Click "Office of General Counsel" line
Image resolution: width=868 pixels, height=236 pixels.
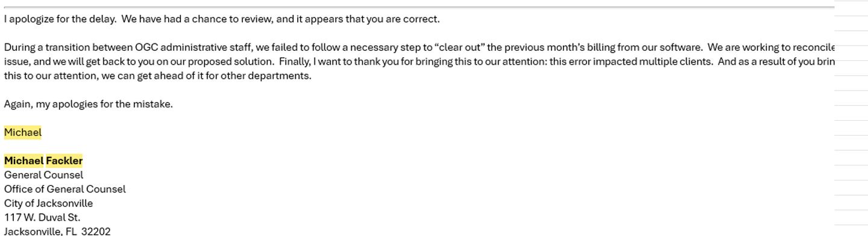coord(64,189)
